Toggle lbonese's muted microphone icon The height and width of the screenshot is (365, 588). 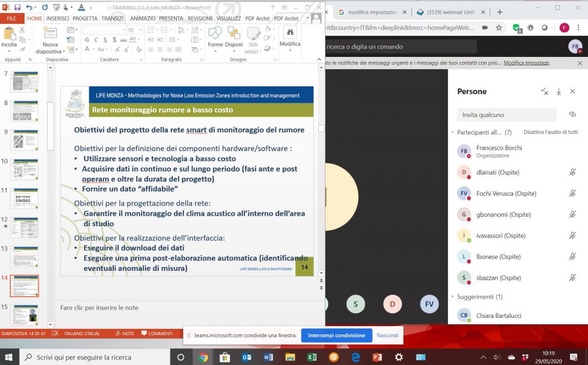(572, 257)
